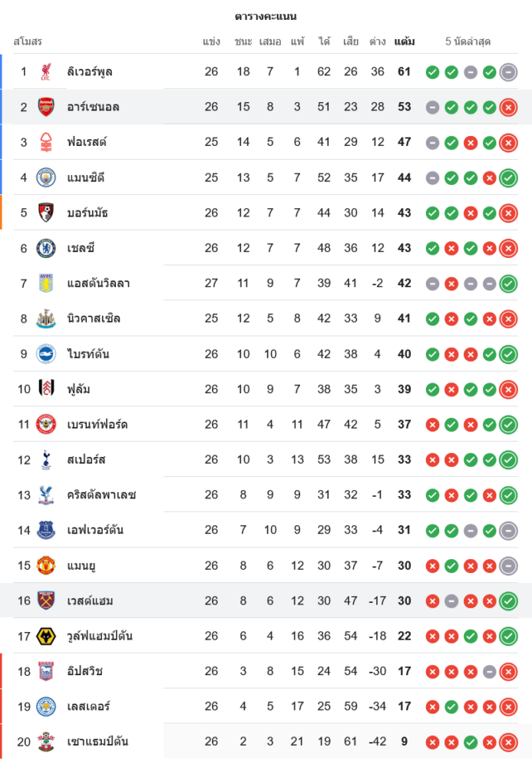The image size is (532, 768).
Task: Click the ตารางคะแนน title
Action: [x=266, y=16]
